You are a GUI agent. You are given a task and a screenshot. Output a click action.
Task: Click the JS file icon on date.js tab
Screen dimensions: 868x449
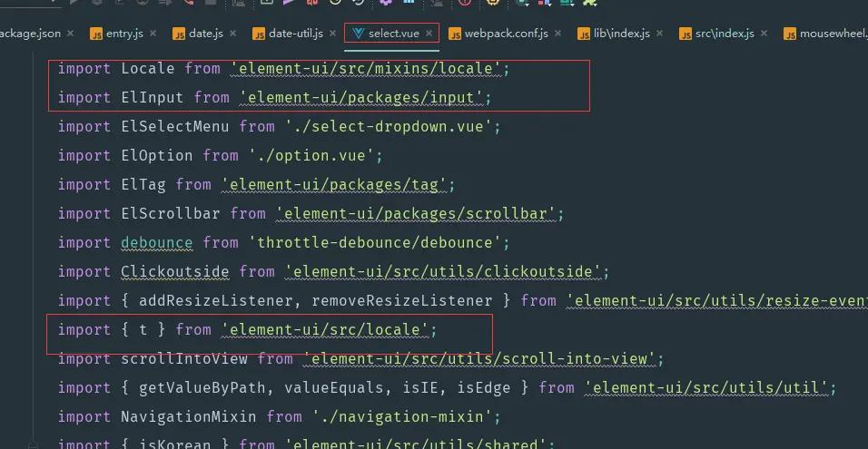[179, 34]
